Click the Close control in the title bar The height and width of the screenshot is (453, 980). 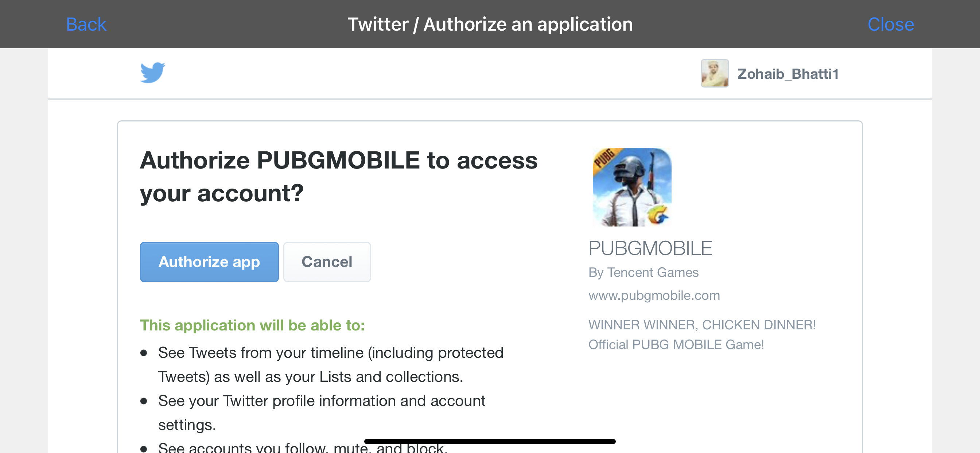[x=891, y=24]
